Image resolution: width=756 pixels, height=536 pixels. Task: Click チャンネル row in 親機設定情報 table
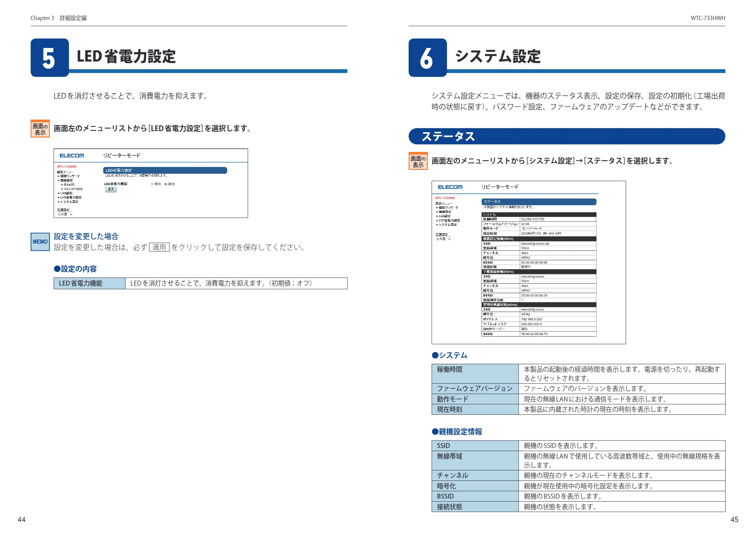coord(578,476)
